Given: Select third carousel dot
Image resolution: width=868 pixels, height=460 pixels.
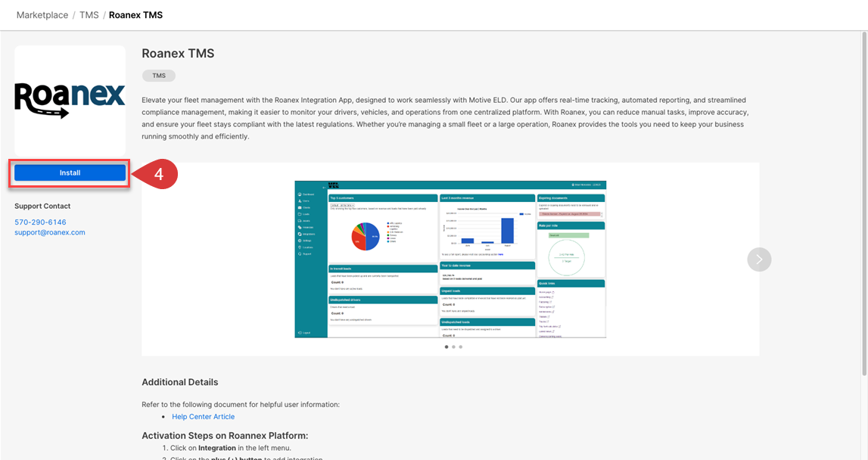Looking at the screenshot, I should (x=461, y=347).
